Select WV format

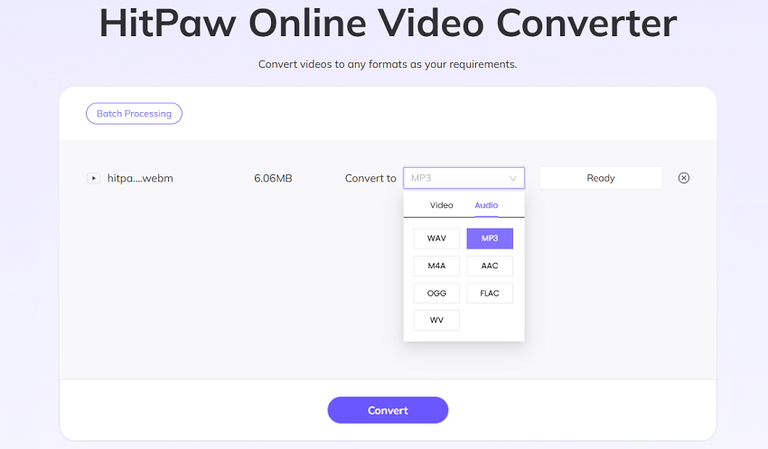pyautogui.click(x=436, y=320)
